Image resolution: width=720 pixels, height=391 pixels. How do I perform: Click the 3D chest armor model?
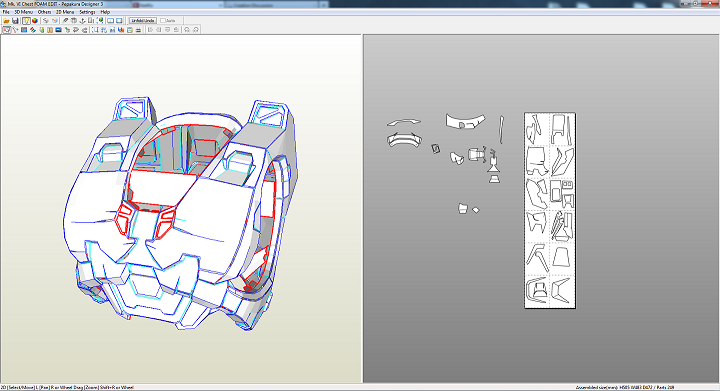pyautogui.click(x=181, y=213)
